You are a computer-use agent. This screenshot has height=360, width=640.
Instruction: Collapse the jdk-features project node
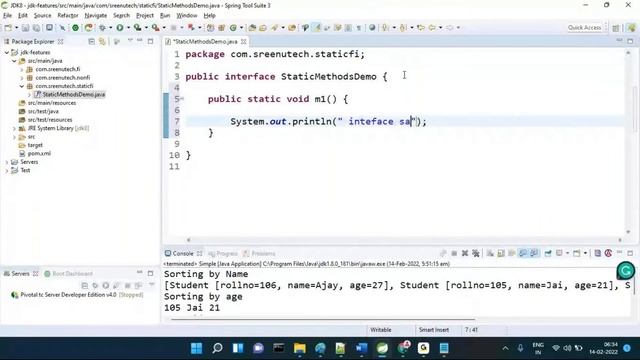(x=7, y=53)
